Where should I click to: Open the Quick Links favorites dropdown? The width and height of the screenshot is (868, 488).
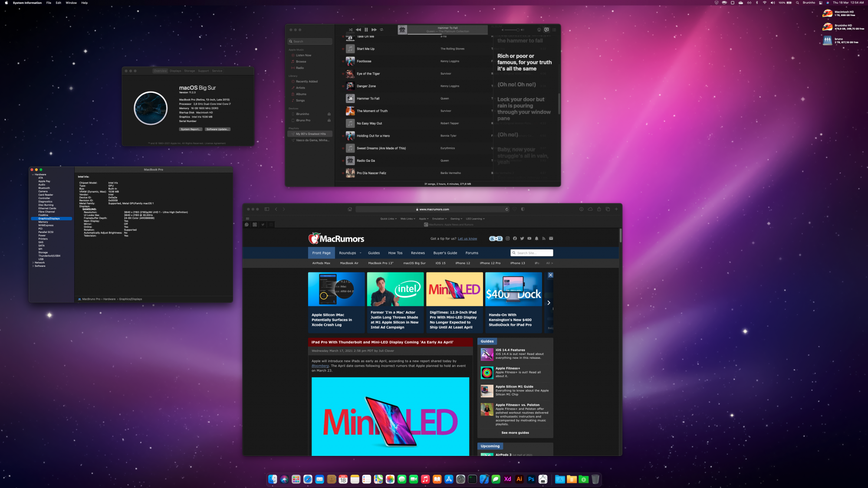tap(388, 219)
